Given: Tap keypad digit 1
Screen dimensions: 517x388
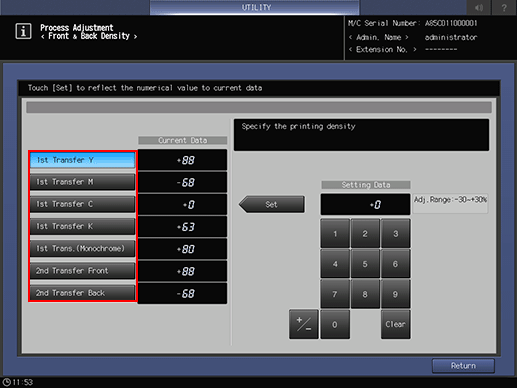Looking at the screenshot, I should click(335, 234).
